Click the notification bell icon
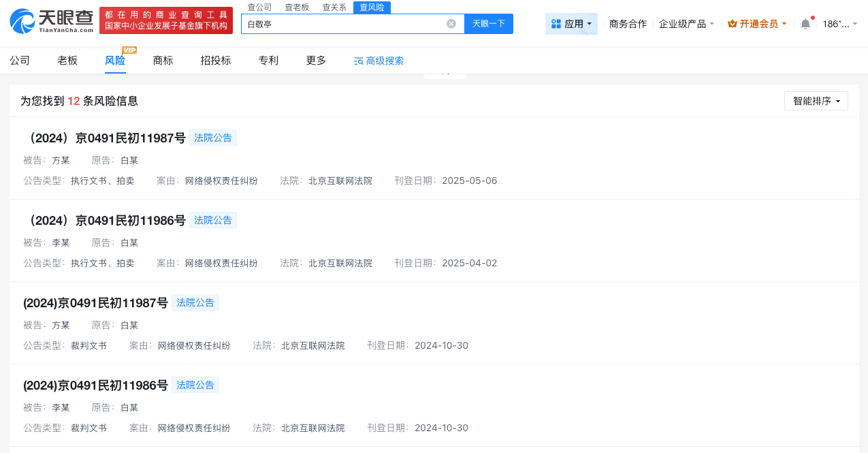 pyautogui.click(x=805, y=22)
